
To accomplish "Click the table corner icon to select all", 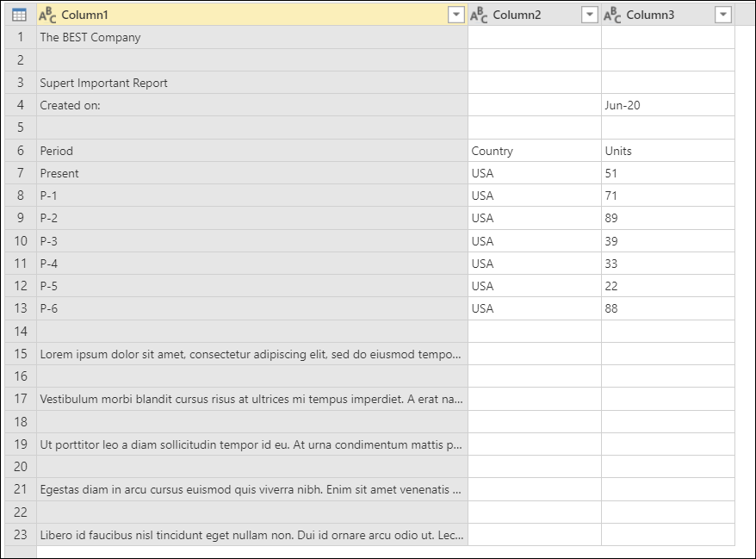I will [15, 16].
